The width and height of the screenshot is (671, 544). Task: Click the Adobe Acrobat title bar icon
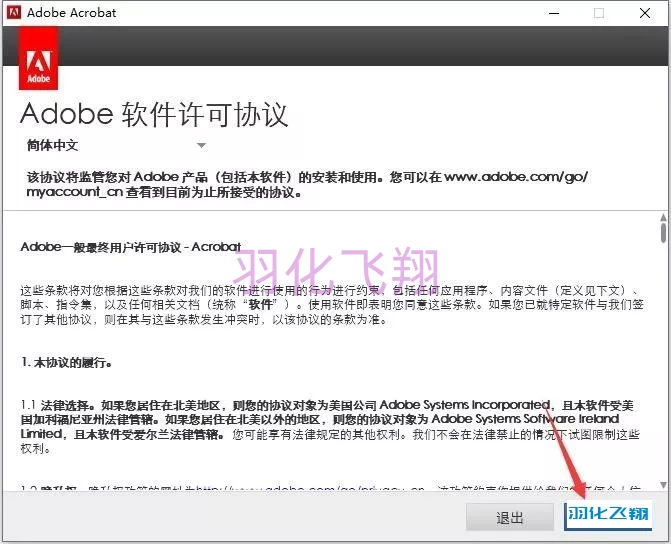pyautogui.click(x=14, y=12)
